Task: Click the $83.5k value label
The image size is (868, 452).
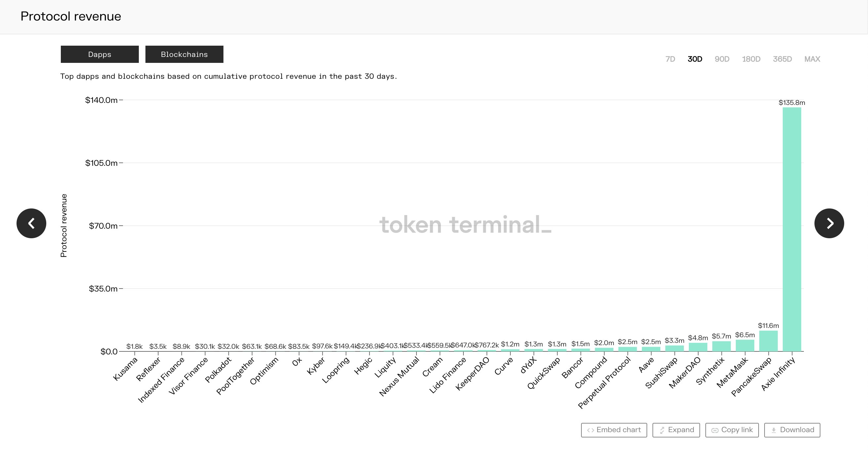Action: click(x=299, y=346)
